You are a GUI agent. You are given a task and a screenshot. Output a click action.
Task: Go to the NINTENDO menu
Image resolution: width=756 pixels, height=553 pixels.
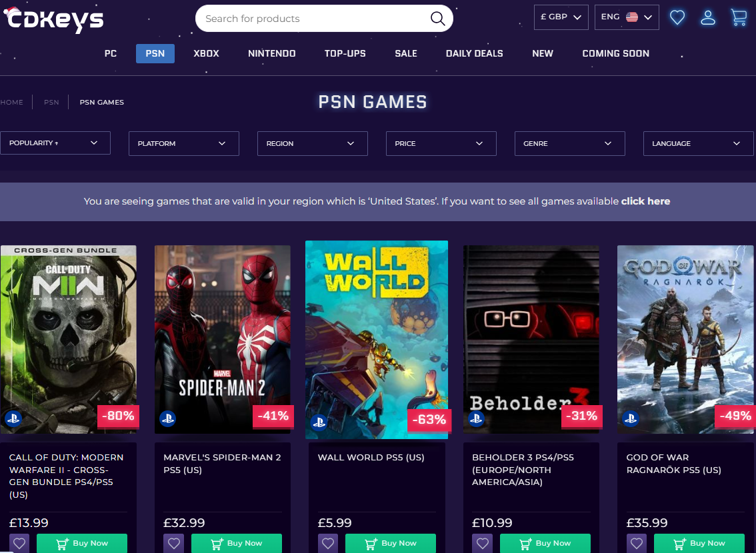tap(272, 53)
